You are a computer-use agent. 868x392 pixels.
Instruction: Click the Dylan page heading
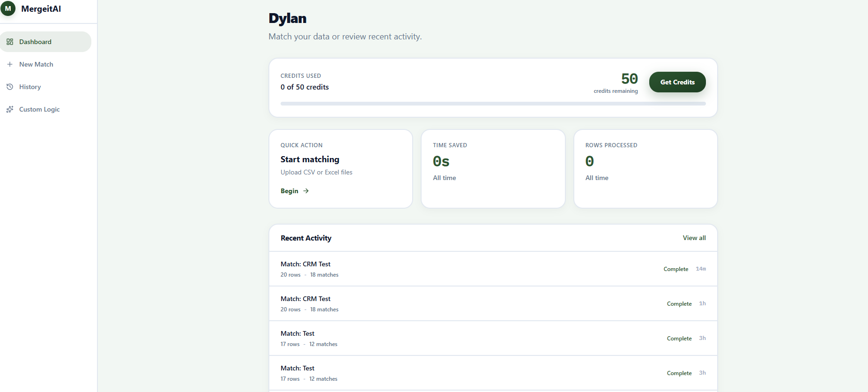pyautogui.click(x=288, y=18)
